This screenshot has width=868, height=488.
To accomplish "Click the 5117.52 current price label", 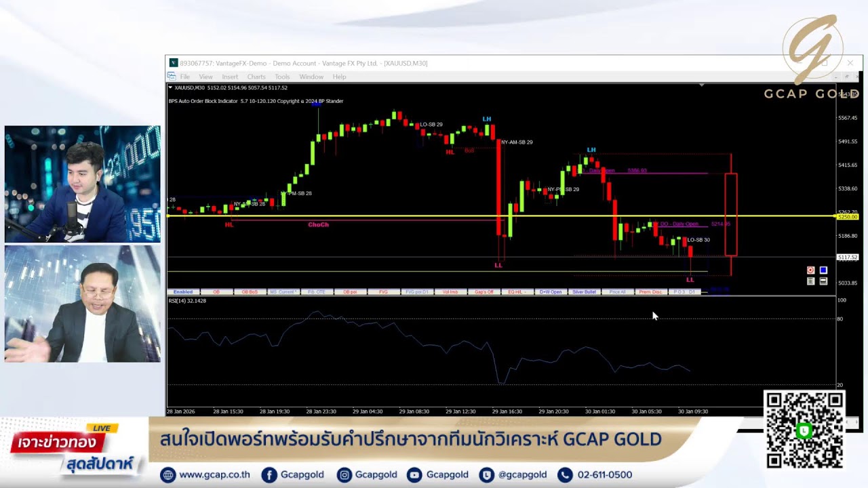I will [848, 258].
